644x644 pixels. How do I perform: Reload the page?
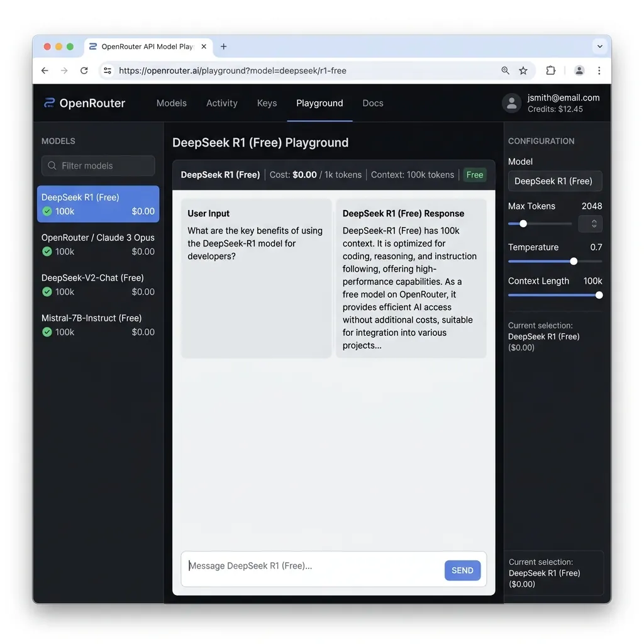click(84, 70)
